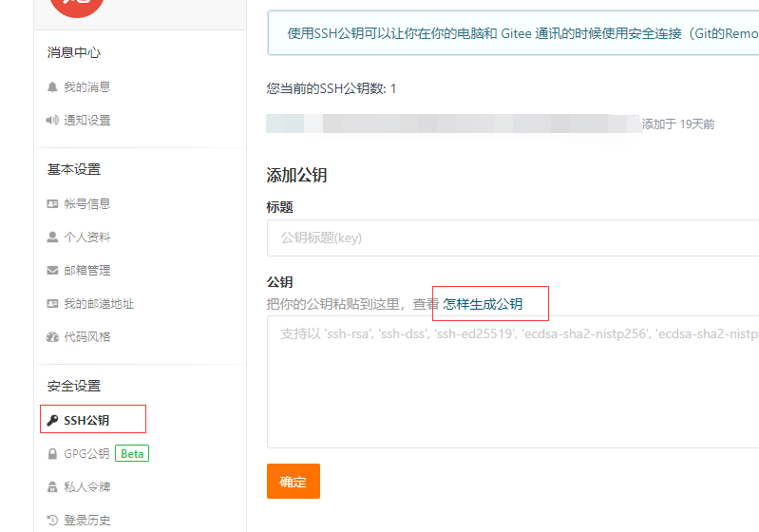Click the key icon beside SSH公钥
This screenshot has height=532, width=759.
pyautogui.click(x=52, y=420)
